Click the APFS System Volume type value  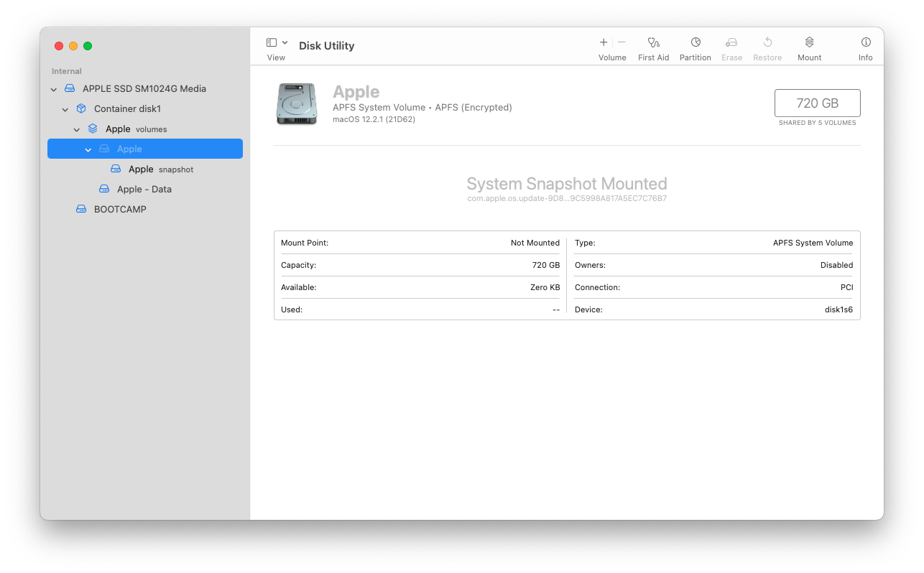click(x=813, y=243)
